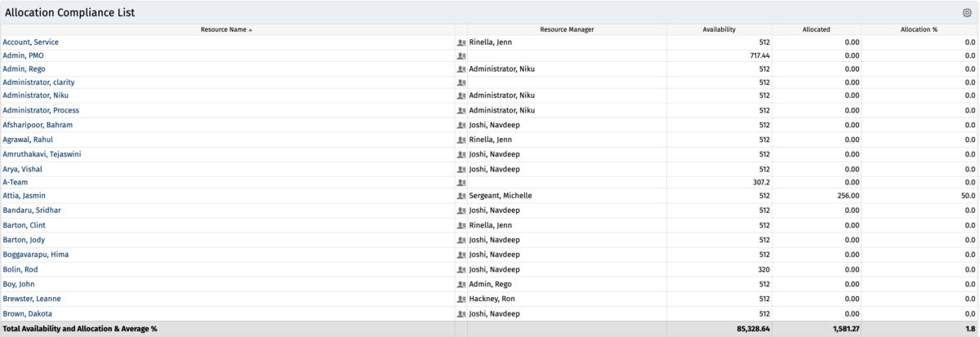This screenshot has height=337, width=980.
Task: Select allocation percent 50.0
Action: coord(969,197)
